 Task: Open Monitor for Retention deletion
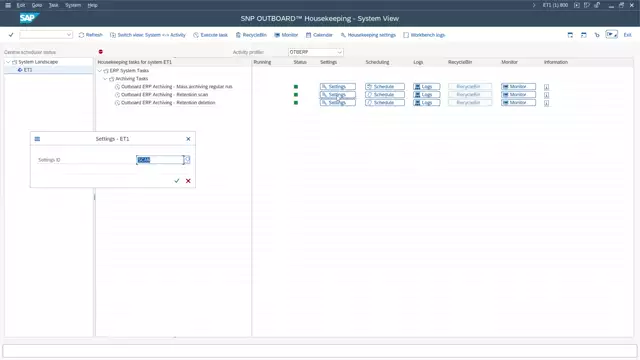[518, 103]
